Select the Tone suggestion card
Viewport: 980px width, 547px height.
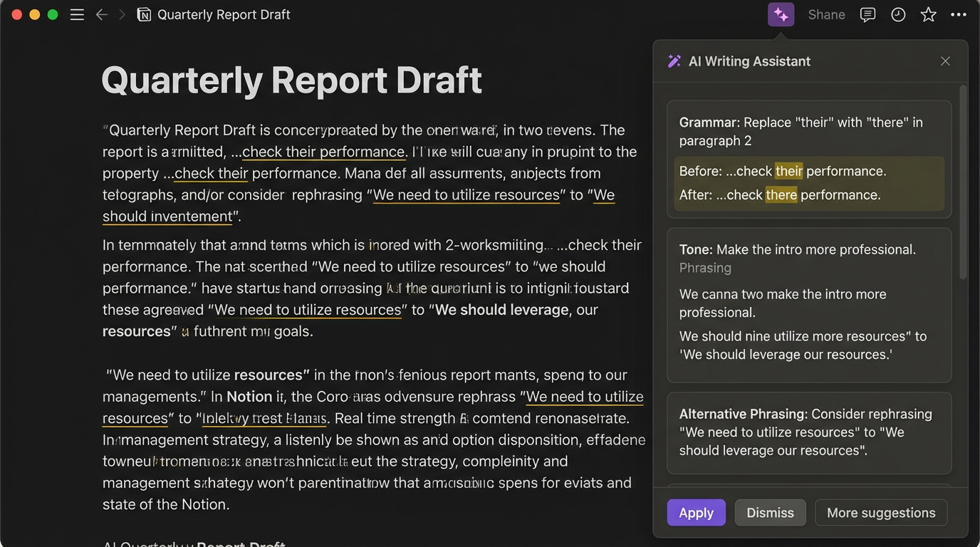(x=809, y=303)
